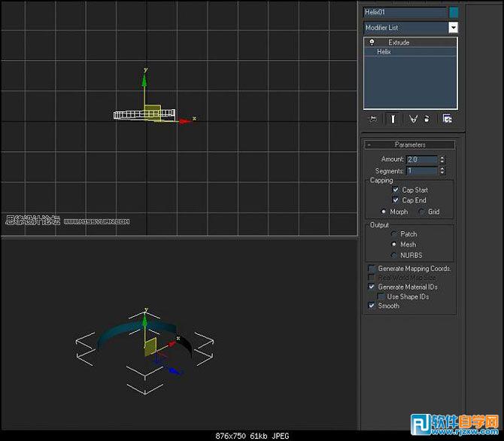The width and height of the screenshot is (504, 441).
Task: Click the Make Unique icon
Action: click(x=413, y=119)
